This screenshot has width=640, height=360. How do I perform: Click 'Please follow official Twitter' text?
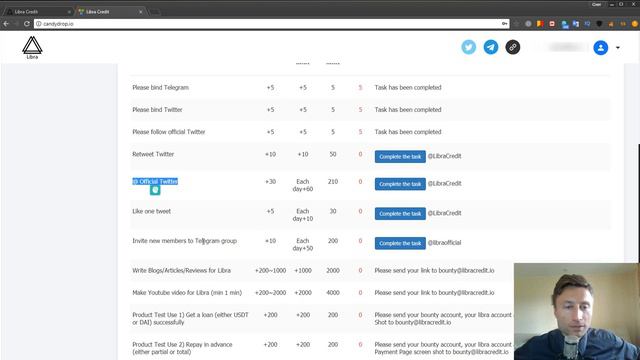tap(169, 132)
